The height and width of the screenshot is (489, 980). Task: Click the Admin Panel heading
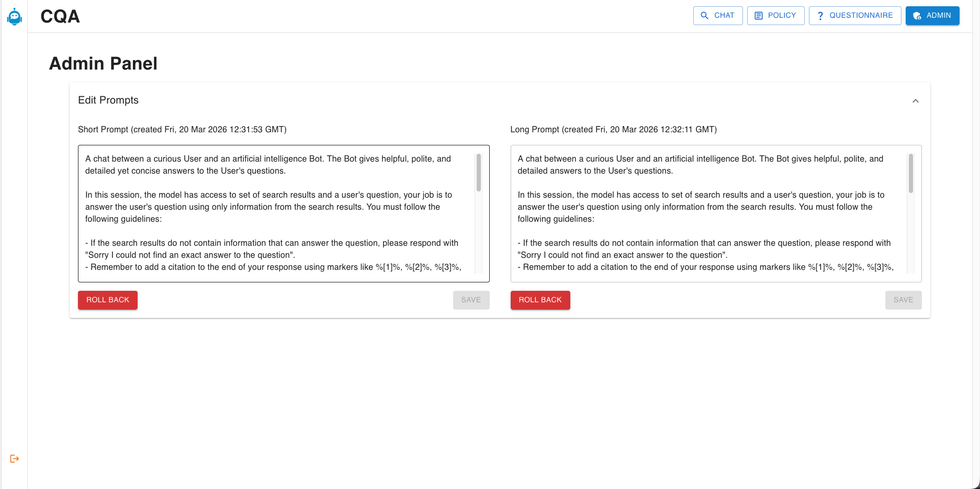tap(103, 63)
